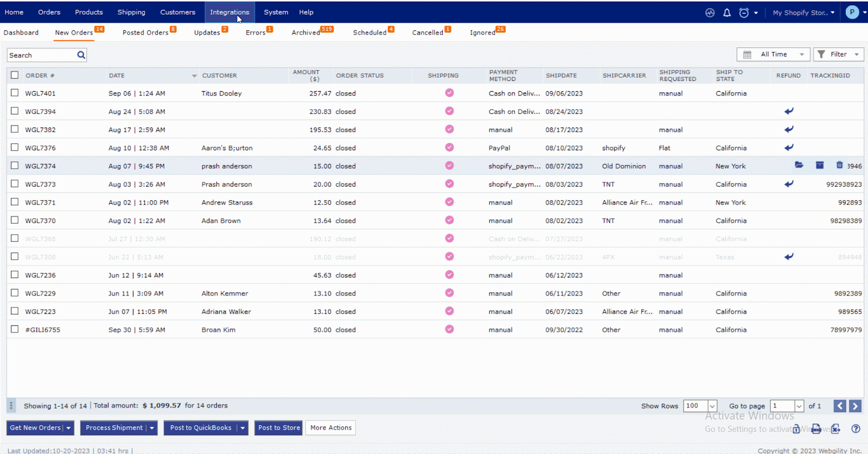Switch to the Errors tab
868x454 pixels.
coord(256,33)
